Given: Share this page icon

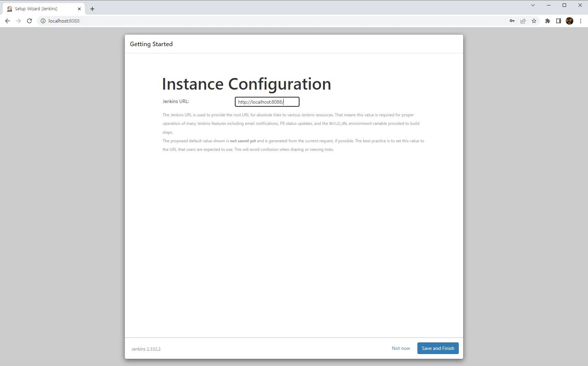Looking at the screenshot, I should 523,21.
